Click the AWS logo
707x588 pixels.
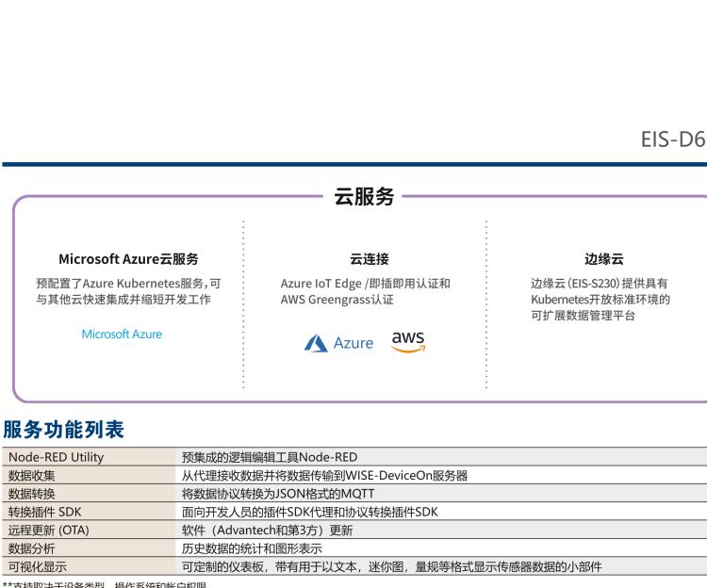(x=408, y=341)
